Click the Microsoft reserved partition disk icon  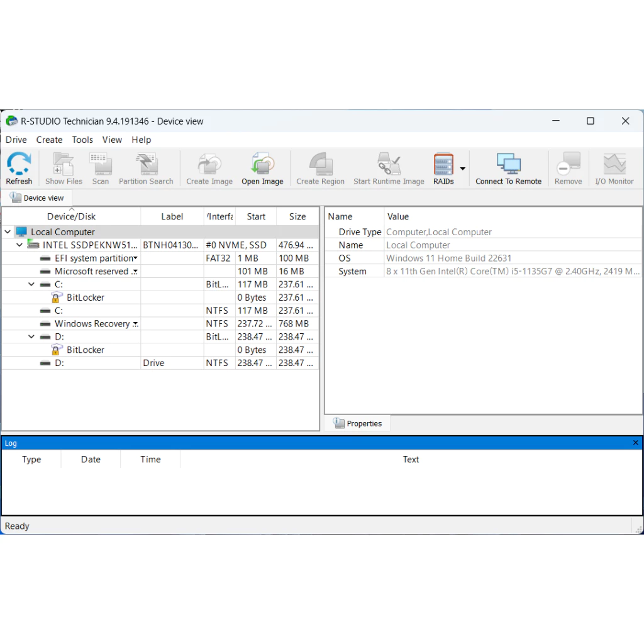click(45, 272)
